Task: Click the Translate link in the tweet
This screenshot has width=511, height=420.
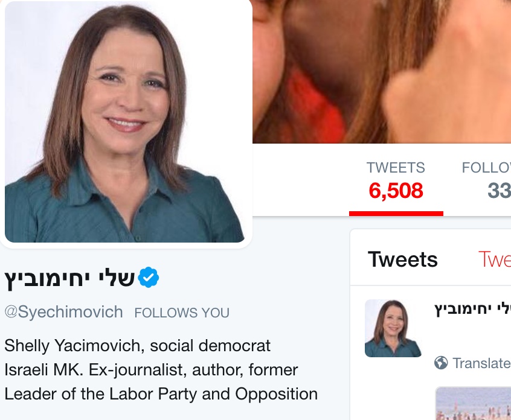Action: (481, 363)
